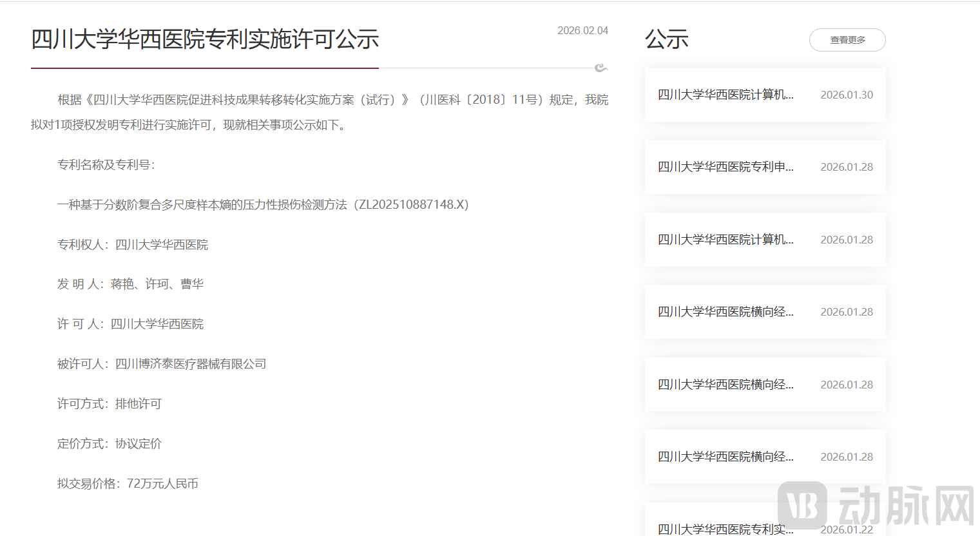Click the 定价方式 协议定价 line
The width and height of the screenshot is (980, 536).
click(x=110, y=444)
